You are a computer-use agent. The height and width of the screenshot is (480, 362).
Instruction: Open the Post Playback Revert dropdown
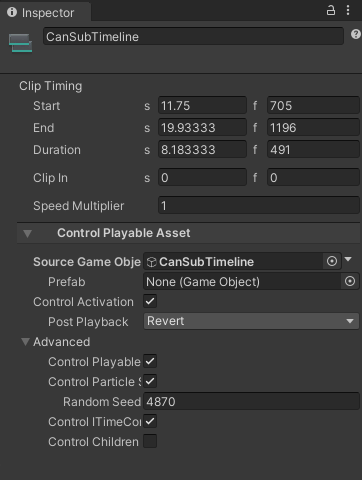[251, 321]
